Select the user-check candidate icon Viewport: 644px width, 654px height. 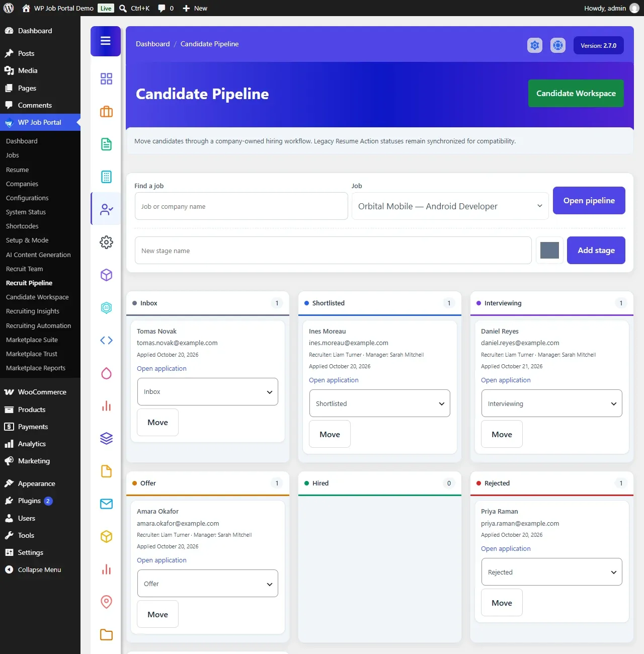tap(106, 209)
